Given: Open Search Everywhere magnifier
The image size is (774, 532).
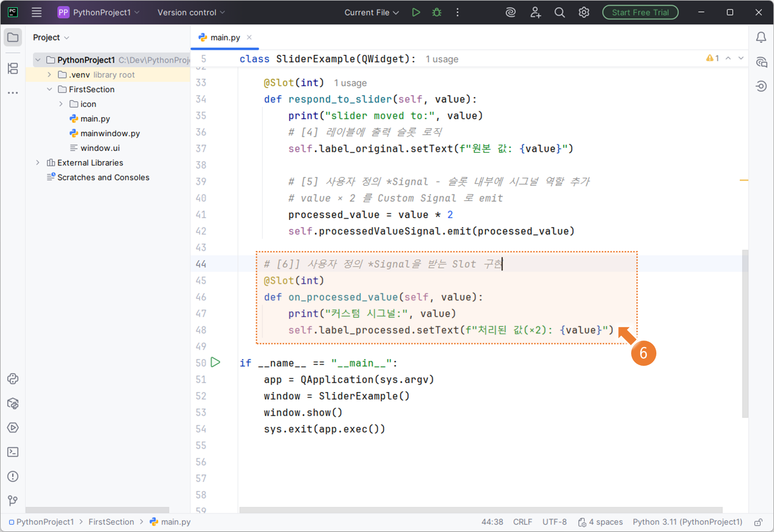Looking at the screenshot, I should click(560, 12).
